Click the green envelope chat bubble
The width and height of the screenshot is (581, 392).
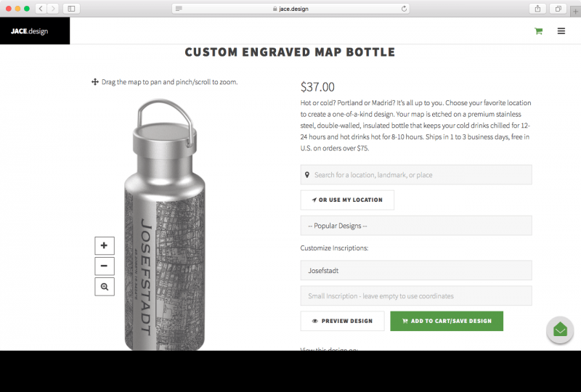coord(560,330)
